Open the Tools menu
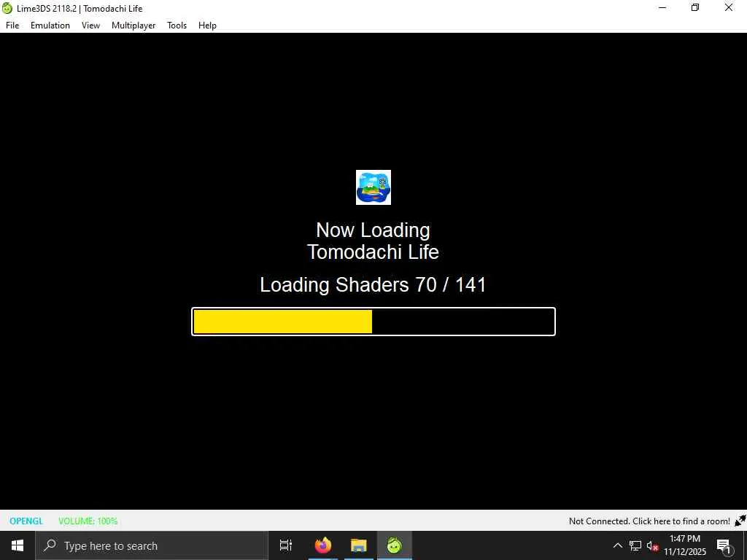 point(177,26)
